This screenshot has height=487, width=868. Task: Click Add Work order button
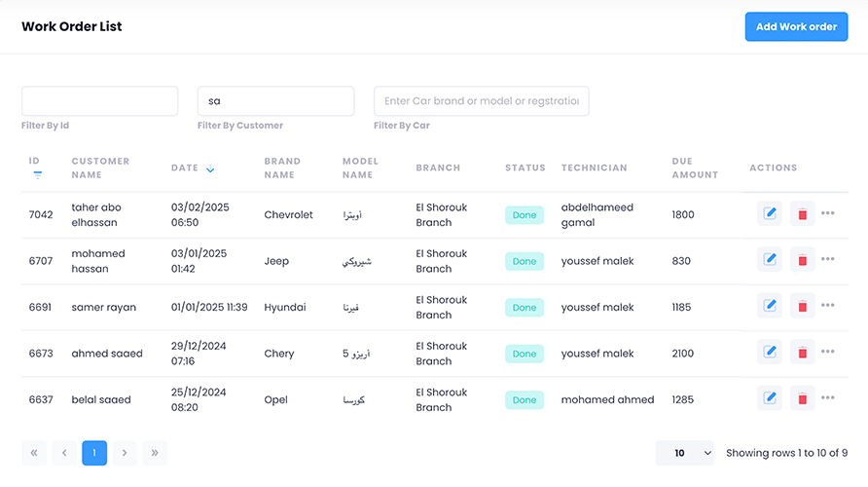click(x=796, y=27)
